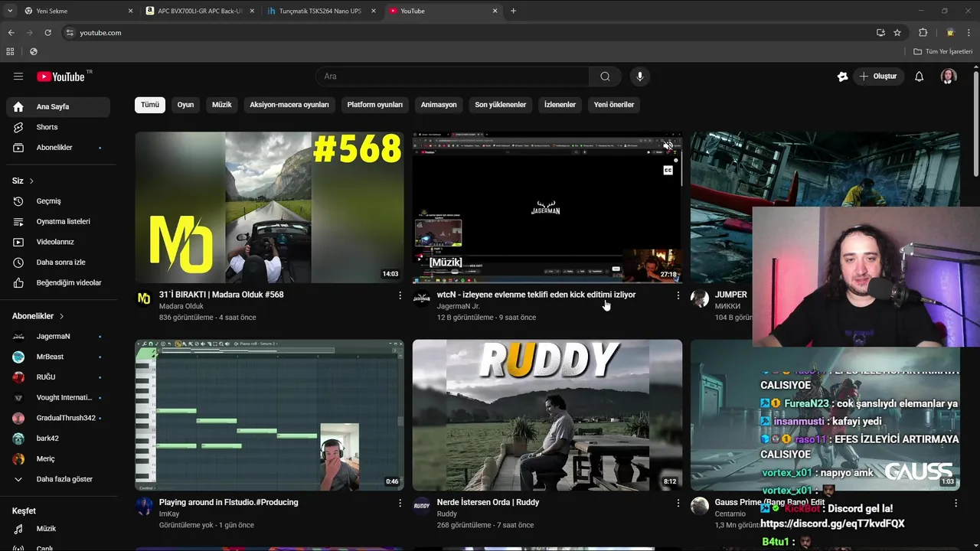This screenshot has height=551, width=980.
Task: Open Müzik under Keşfet
Action: pos(58,529)
